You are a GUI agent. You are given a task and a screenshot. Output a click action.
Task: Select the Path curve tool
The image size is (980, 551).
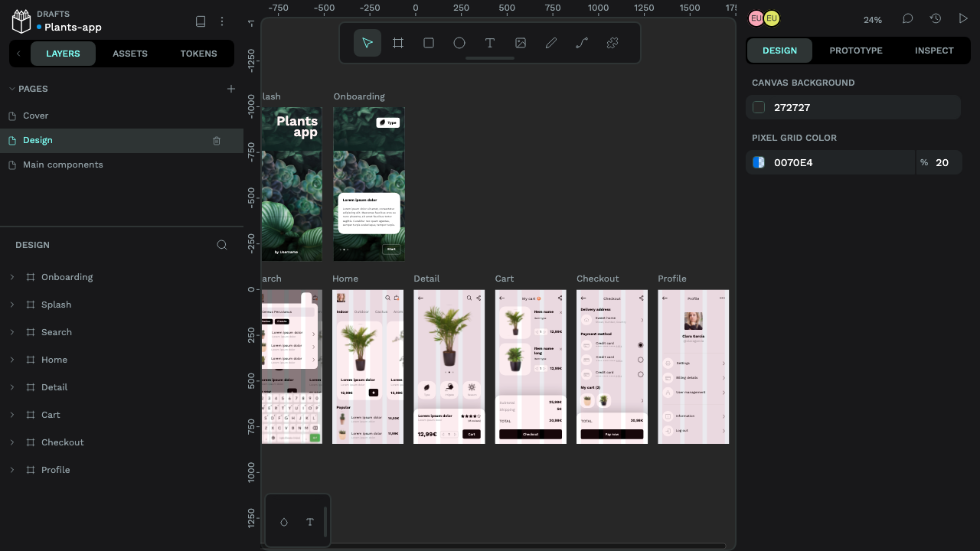(582, 43)
